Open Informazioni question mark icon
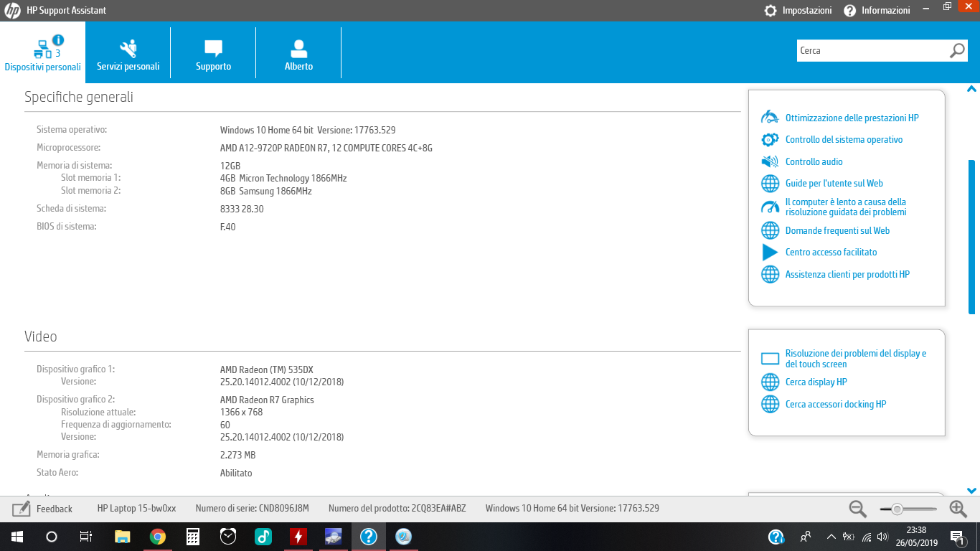Image resolution: width=980 pixels, height=551 pixels. (x=850, y=11)
